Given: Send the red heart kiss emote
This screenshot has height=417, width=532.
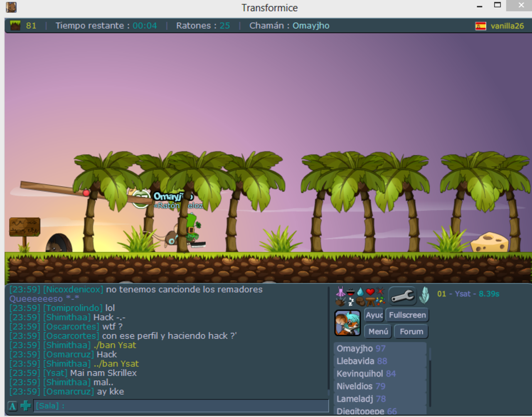Looking at the screenshot, I should tap(370, 292).
